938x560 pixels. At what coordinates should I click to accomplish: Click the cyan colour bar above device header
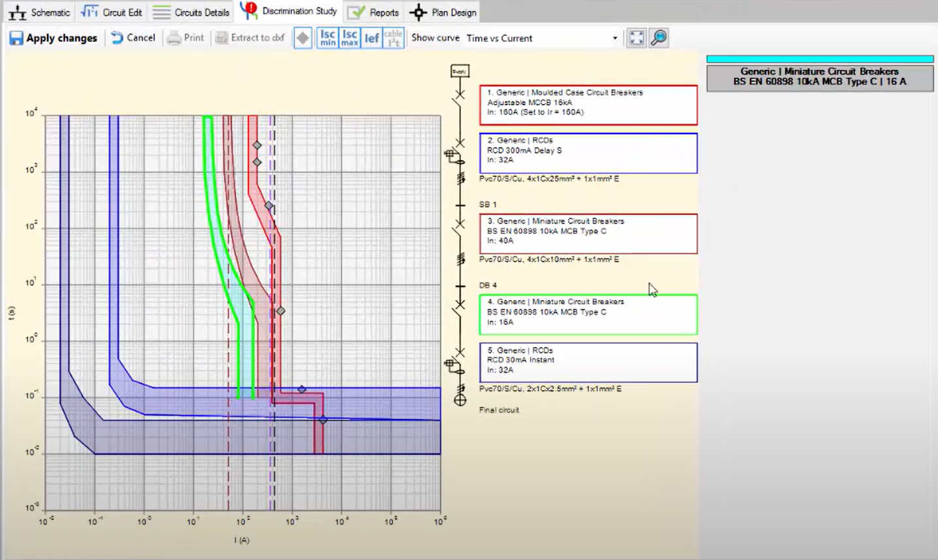pos(820,59)
